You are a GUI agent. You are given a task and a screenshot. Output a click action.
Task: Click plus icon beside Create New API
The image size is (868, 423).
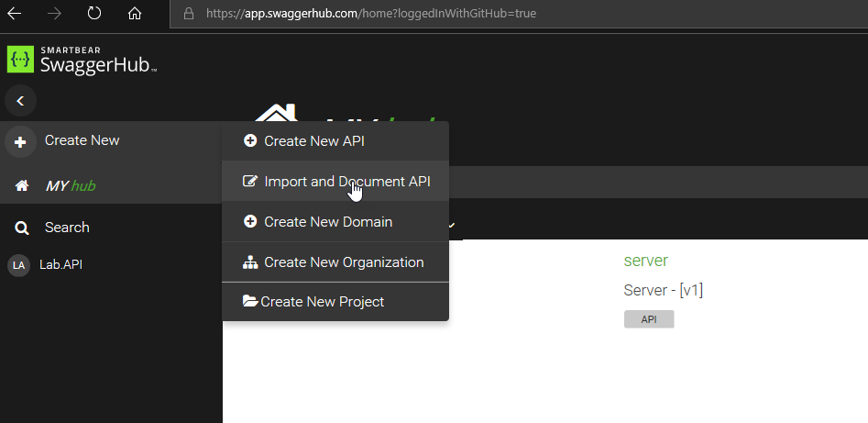pyautogui.click(x=250, y=140)
